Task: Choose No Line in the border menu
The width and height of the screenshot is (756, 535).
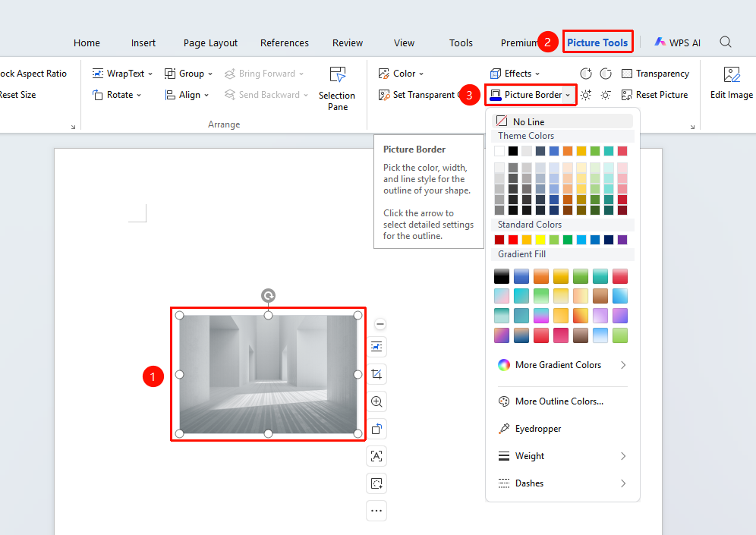Action: point(562,121)
